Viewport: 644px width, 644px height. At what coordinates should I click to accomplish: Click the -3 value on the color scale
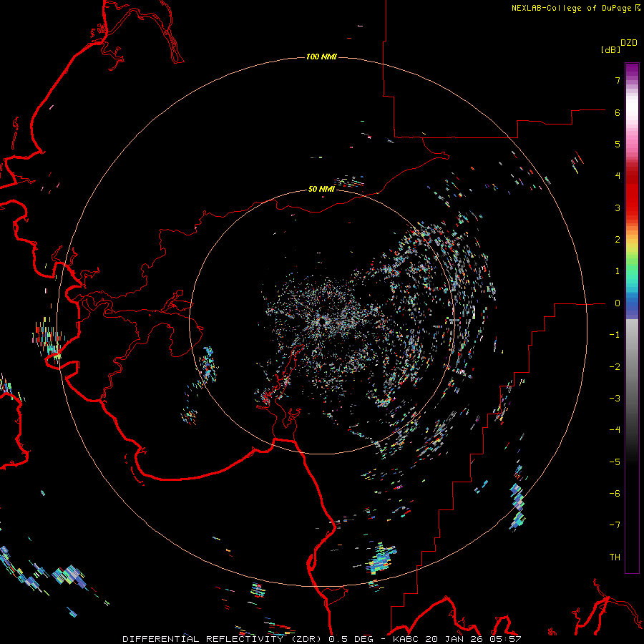pyautogui.click(x=615, y=399)
